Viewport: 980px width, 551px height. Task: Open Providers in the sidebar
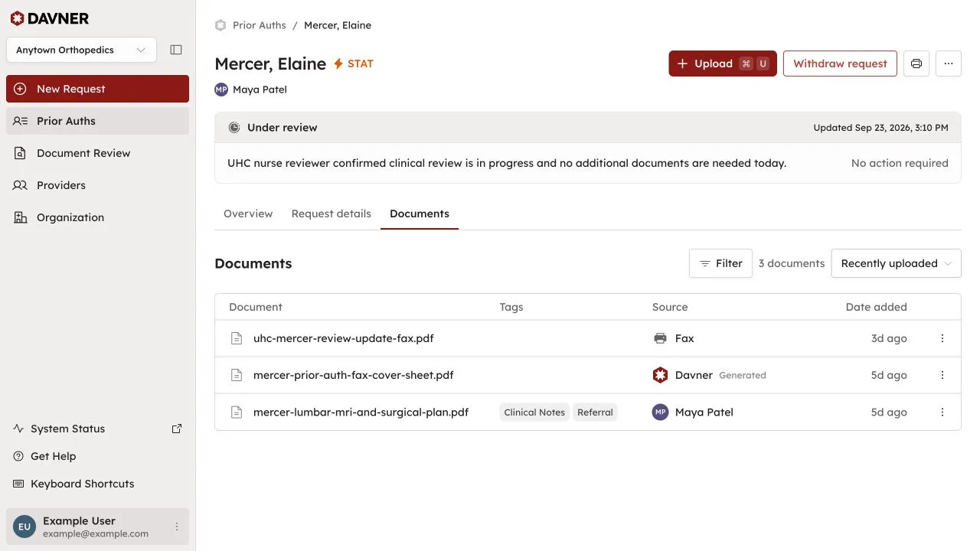(x=97, y=185)
